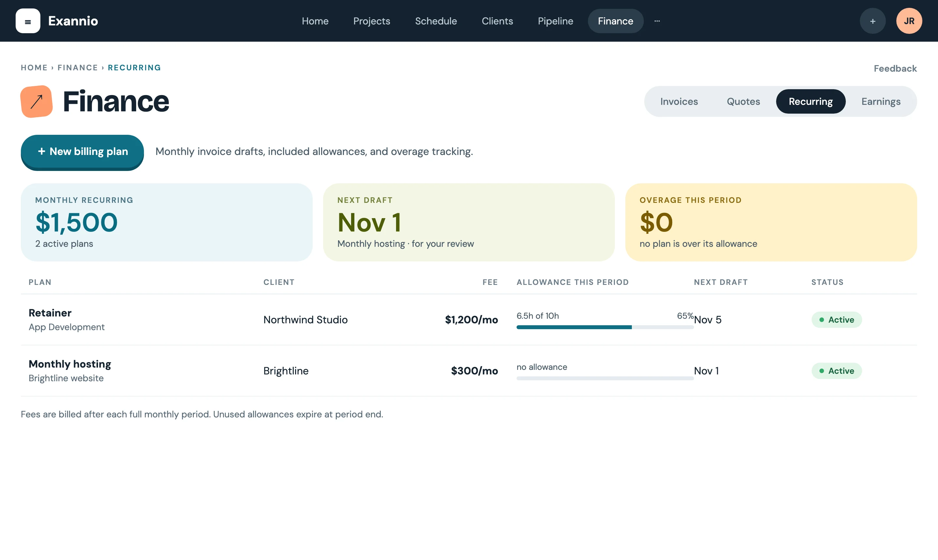938x560 pixels.
Task: Click the ALLOWANCE THIS PERIOD column header
Action: [x=572, y=282]
